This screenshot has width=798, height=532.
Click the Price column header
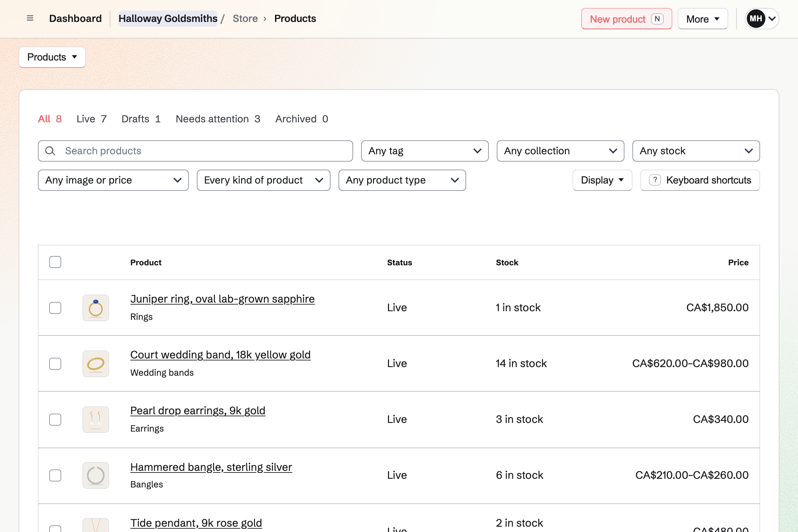point(738,262)
